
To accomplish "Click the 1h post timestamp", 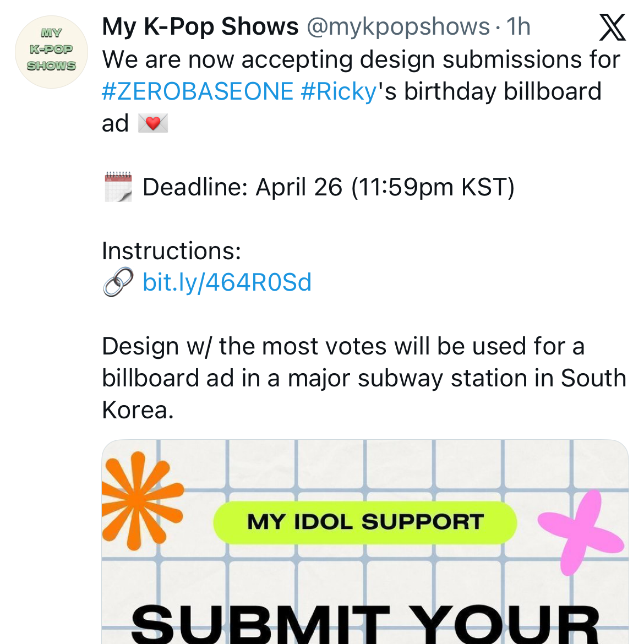I will pos(518,26).
